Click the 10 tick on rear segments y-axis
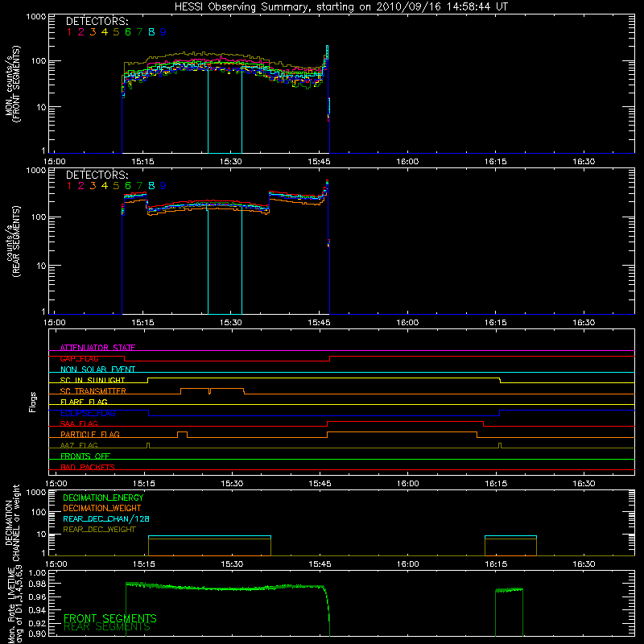The width and height of the screenshot is (644, 644). (41, 266)
